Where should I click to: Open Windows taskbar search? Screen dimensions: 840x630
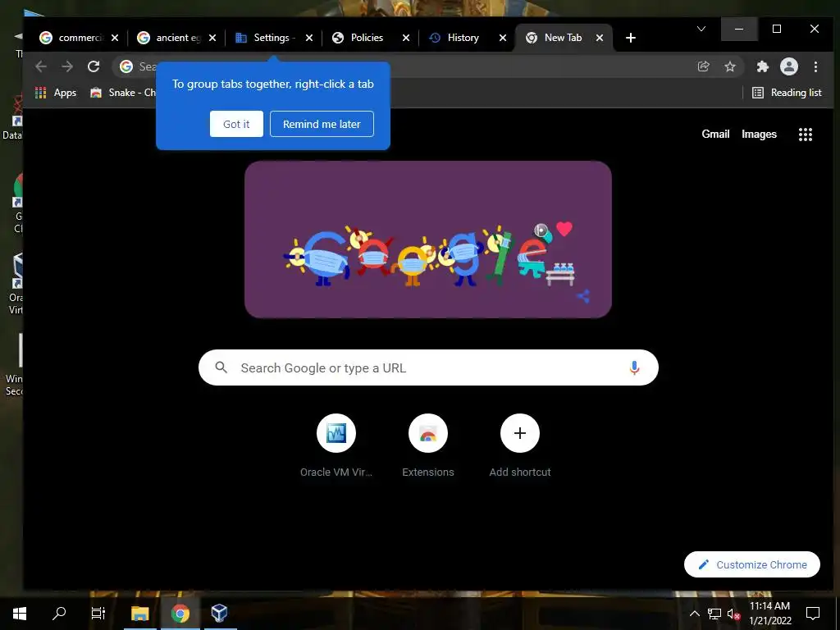coord(59,613)
